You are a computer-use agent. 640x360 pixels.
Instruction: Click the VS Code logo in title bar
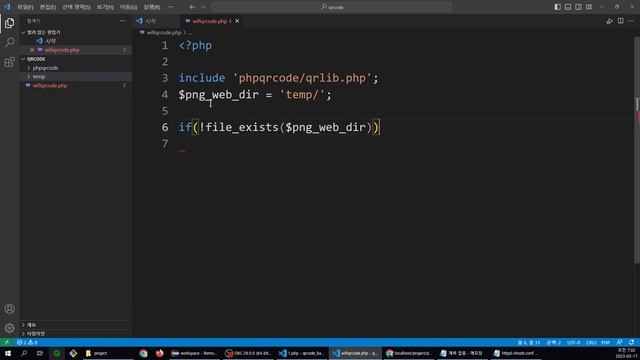pyautogui.click(x=7, y=7)
